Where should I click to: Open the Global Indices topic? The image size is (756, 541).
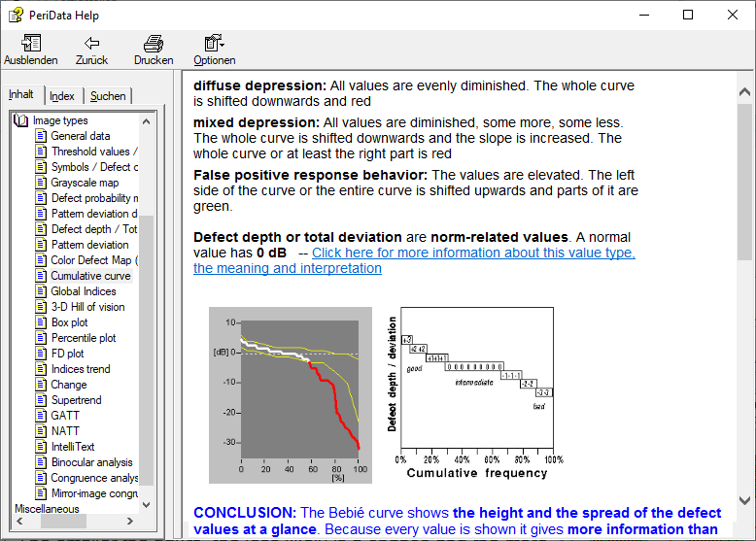(84, 291)
